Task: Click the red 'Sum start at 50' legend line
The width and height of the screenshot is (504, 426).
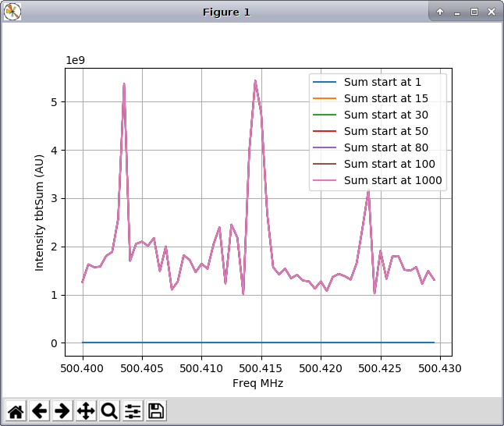Action: 325,131
